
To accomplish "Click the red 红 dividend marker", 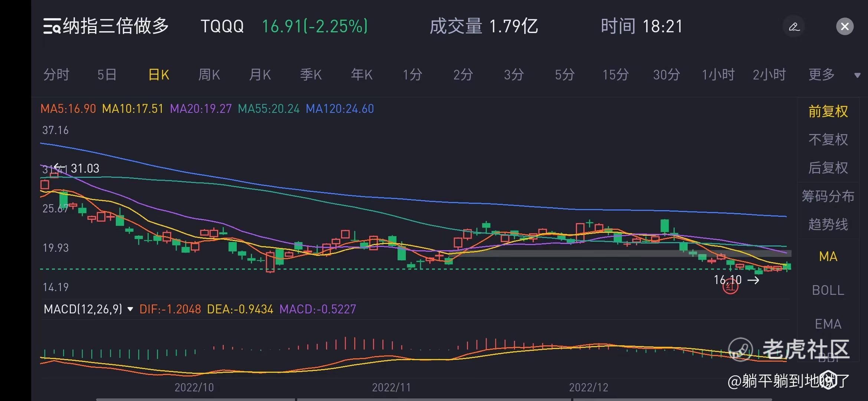I will point(730,287).
